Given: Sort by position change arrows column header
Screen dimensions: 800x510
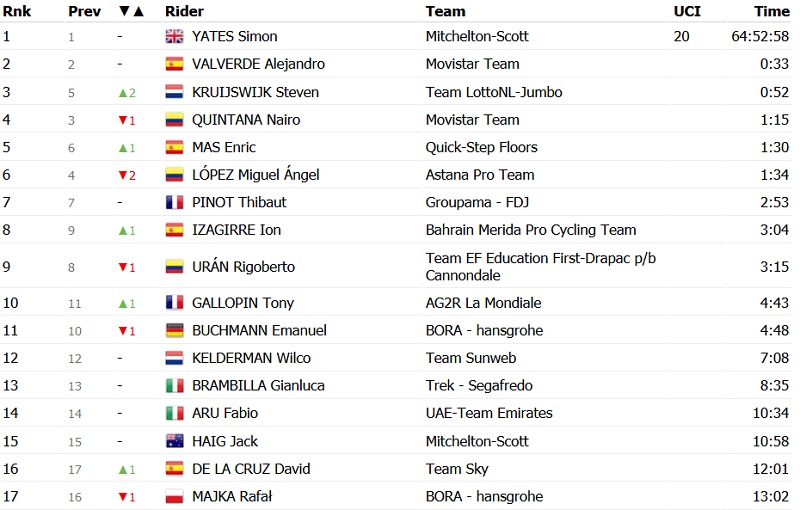Looking at the screenshot, I should (x=131, y=12).
